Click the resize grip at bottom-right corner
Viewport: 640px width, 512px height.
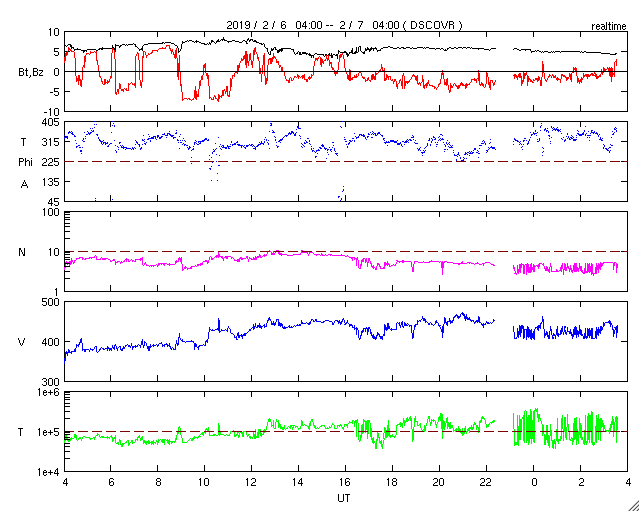click(x=633, y=506)
